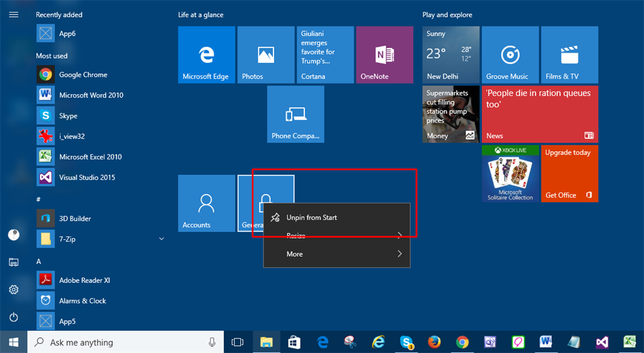
Task: Open the Films & TV tile
Action: pyautogui.click(x=569, y=55)
